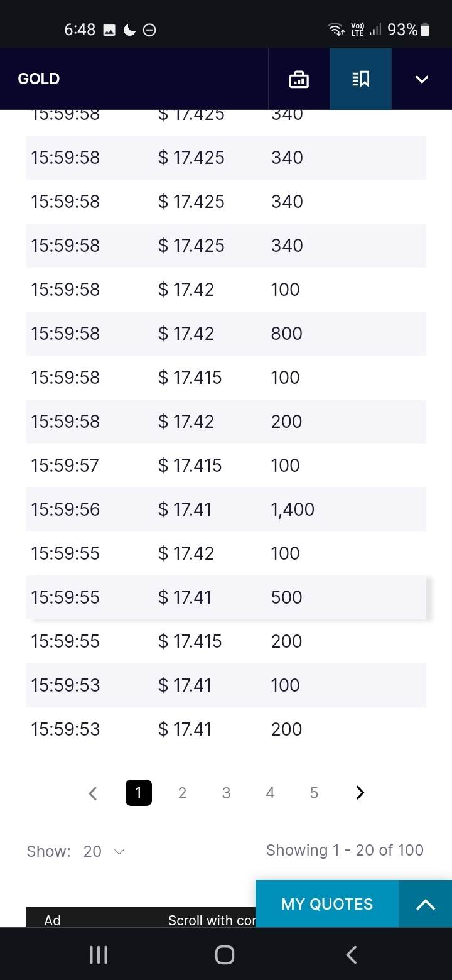This screenshot has width=452, height=980.
Task: Select the 1,400 volume trade row
Action: (x=226, y=509)
